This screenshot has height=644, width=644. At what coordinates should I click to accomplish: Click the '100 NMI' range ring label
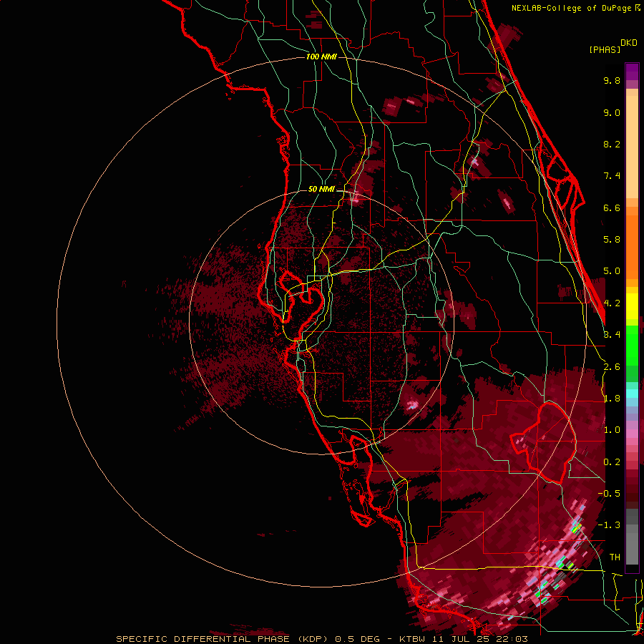pos(321,57)
